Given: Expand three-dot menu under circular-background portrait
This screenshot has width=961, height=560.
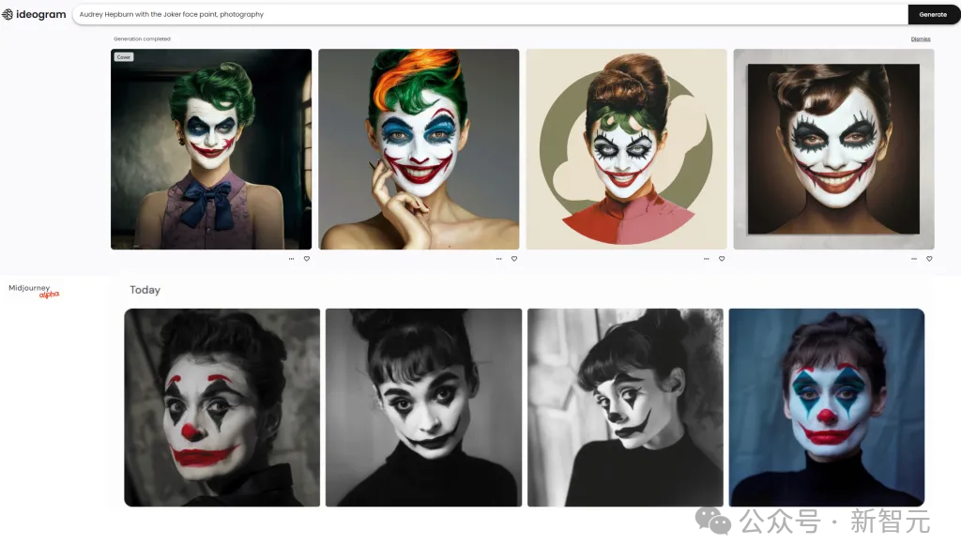Looking at the screenshot, I should click(707, 259).
